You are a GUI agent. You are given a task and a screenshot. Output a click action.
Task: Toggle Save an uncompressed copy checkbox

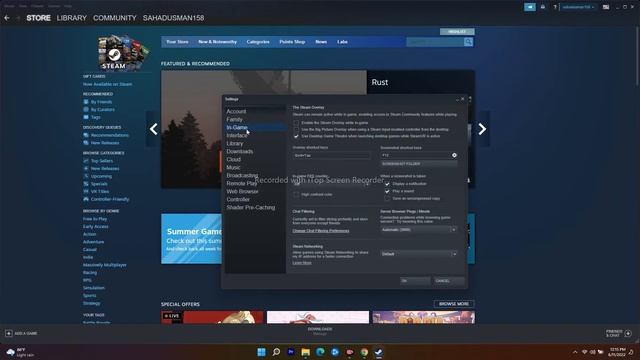tap(387, 198)
